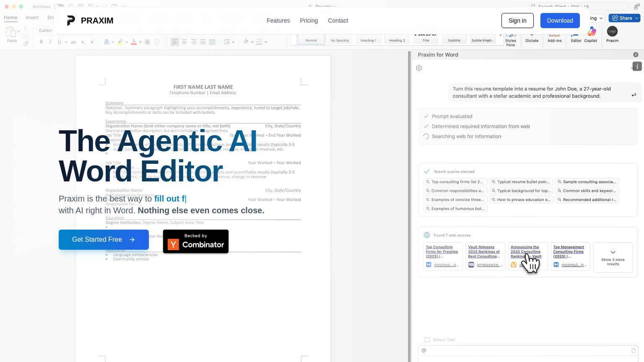Open the Features nav link
Screen dimensions: 644x362
point(278,21)
